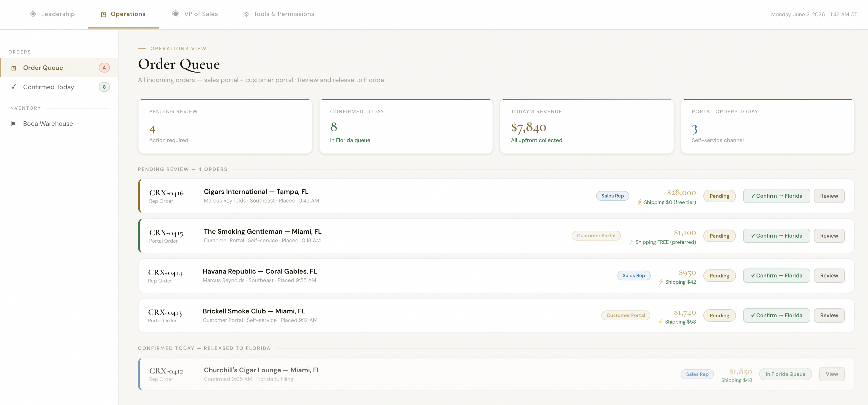
Task: Open the Leadership tab
Action: (53, 14)
